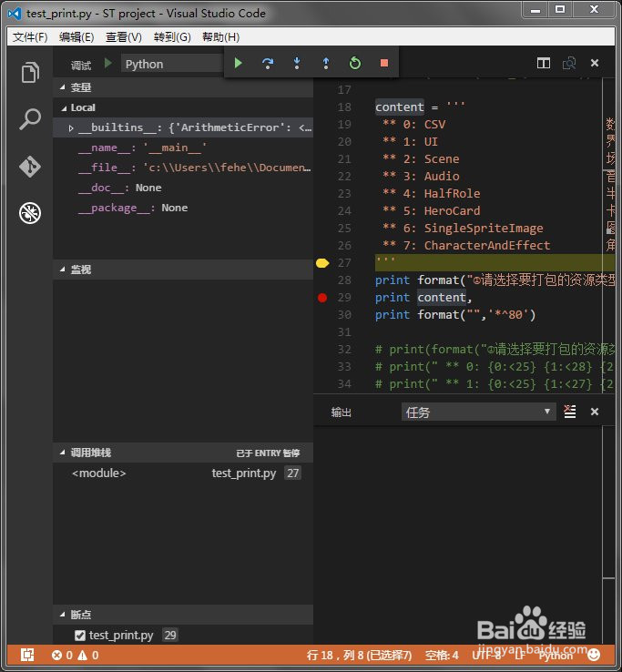Change language mode Python in status bar

556,656
